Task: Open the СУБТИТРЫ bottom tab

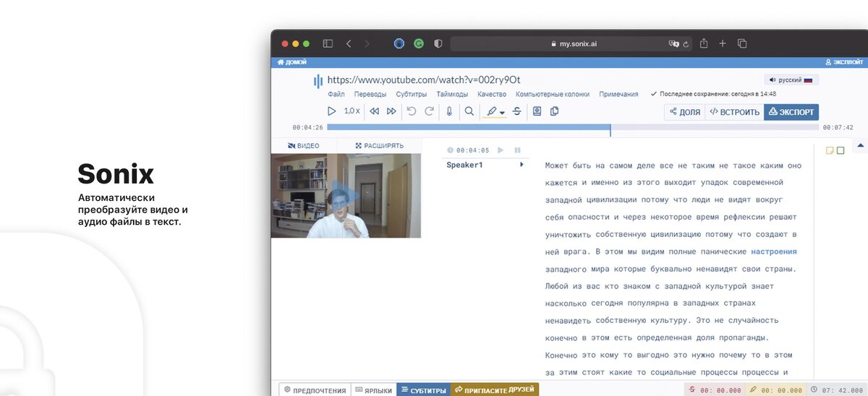Action: coord(423,390)
